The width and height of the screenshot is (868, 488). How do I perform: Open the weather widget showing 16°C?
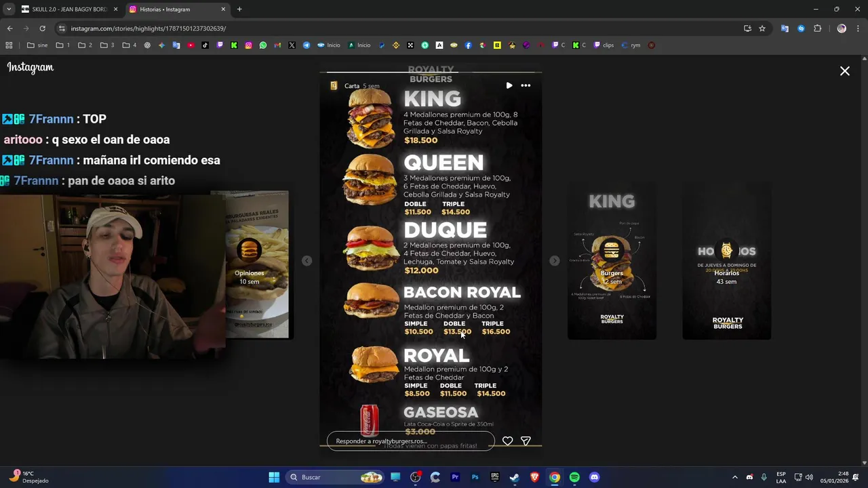[27, 477]
